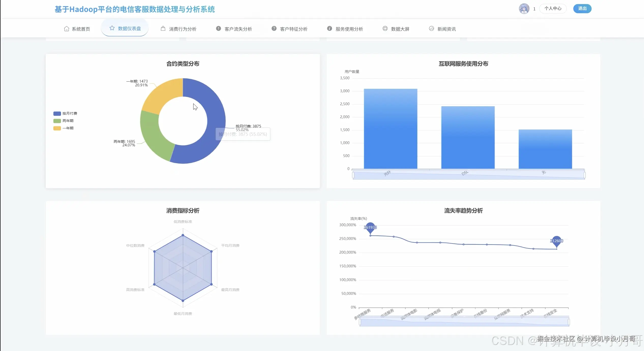Click the info icon on 服务使用分析
Viewport: 644px width, 351px height.
(329, 28)
